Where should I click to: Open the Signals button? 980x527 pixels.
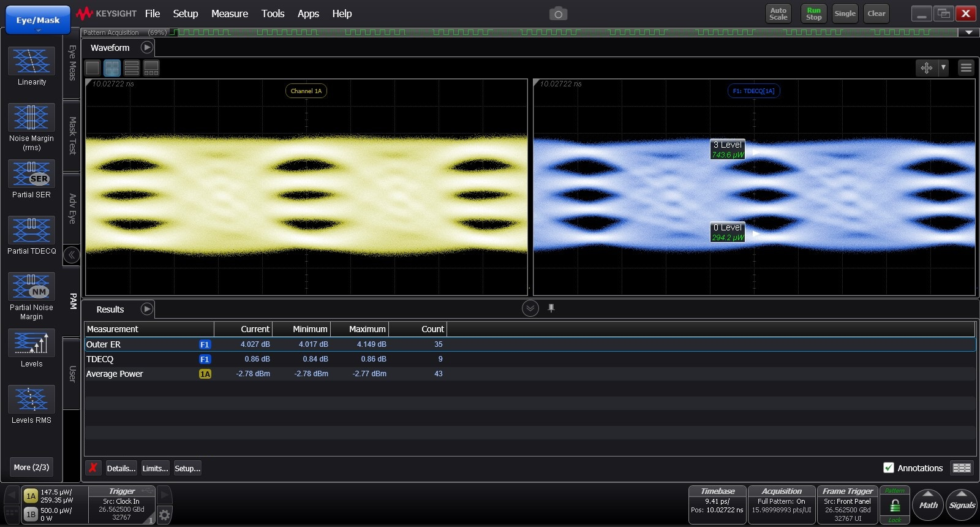point(962,505)
